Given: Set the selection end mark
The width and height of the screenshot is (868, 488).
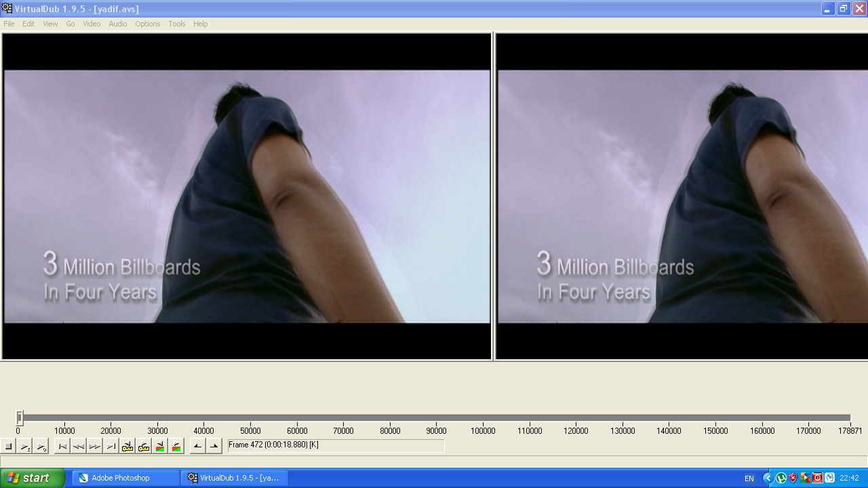Looking at the screenshot, I should [214, 446].
